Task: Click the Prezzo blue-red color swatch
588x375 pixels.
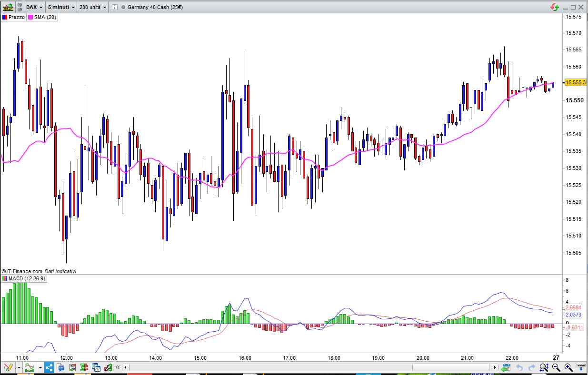Action: click(x=5, y=17)
